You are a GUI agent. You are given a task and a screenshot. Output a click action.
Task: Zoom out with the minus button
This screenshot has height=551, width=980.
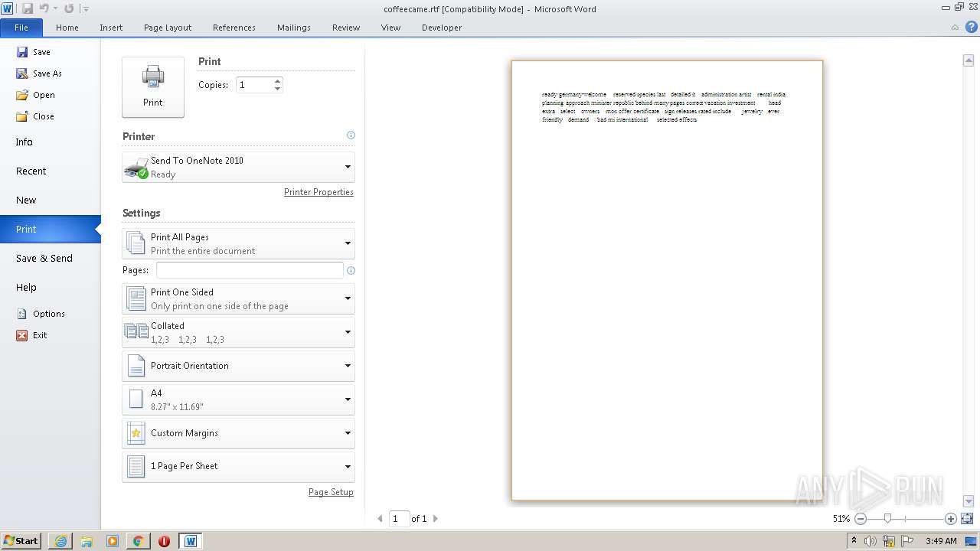pyautogui.click(x=861, y=519)
